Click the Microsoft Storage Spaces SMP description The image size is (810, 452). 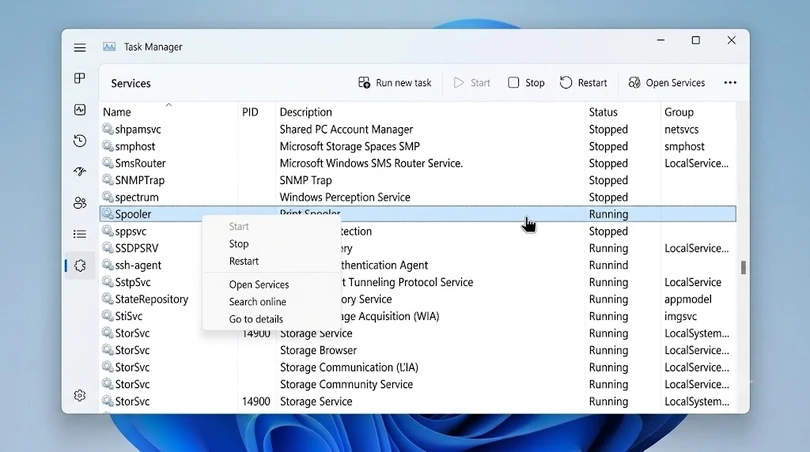click(350, 146)
